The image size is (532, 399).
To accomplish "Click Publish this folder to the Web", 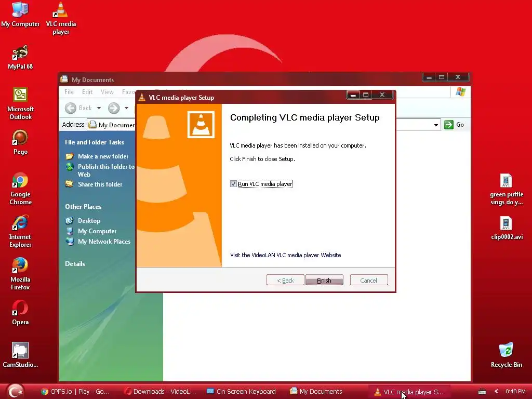I will pos(106,170).
